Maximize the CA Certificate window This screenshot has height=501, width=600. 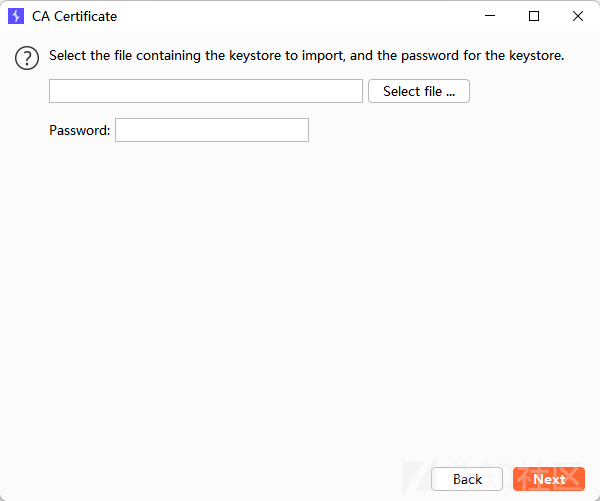click(534, 16)
